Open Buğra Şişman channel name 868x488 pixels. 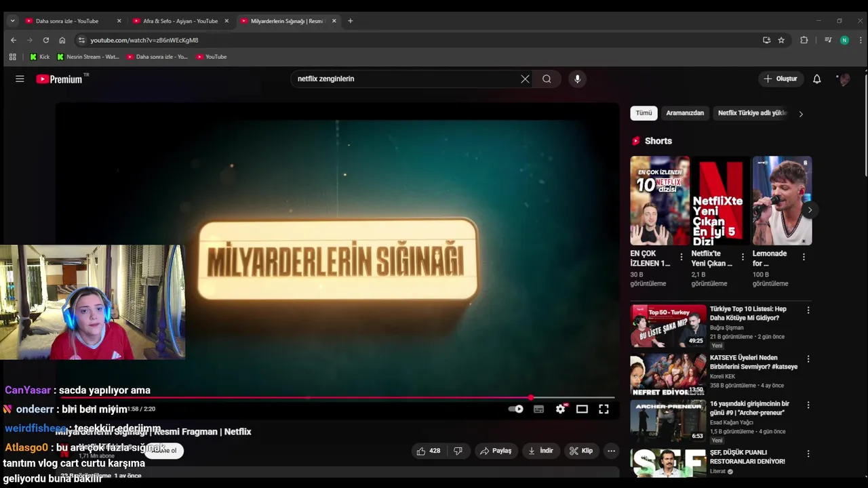(727, 327)
